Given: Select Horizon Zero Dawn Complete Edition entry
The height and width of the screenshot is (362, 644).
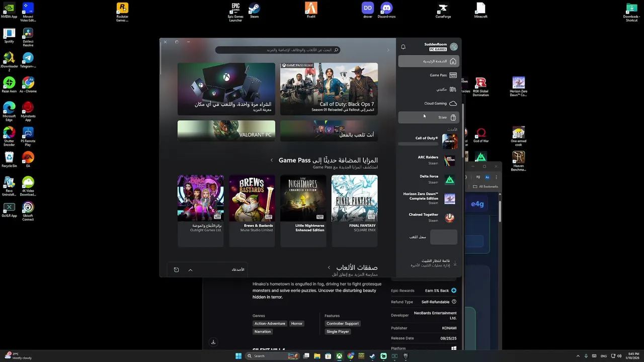Looking at the screenshot, I should point(429,199).
